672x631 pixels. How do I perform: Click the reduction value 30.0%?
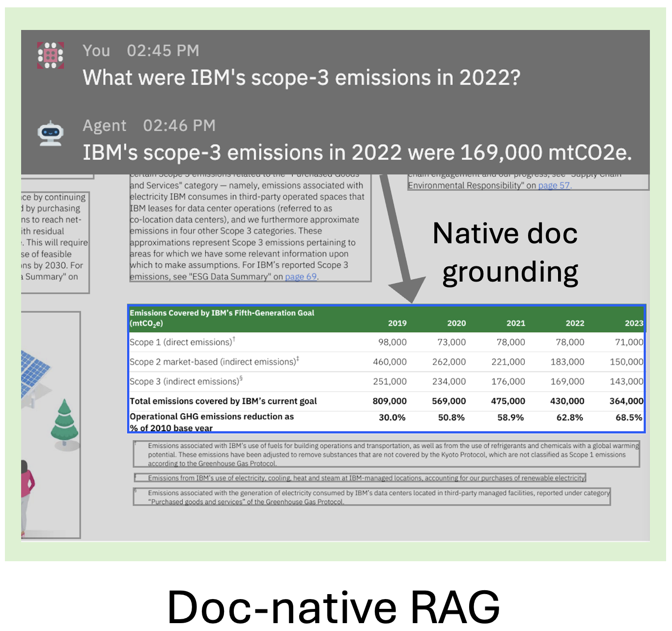(392, 418)
